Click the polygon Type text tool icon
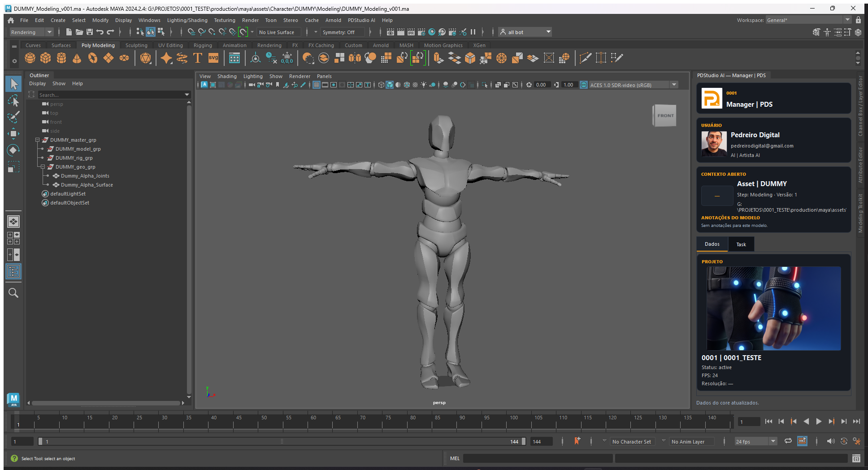This screenshot has width=868, height=470. [197, 58]
